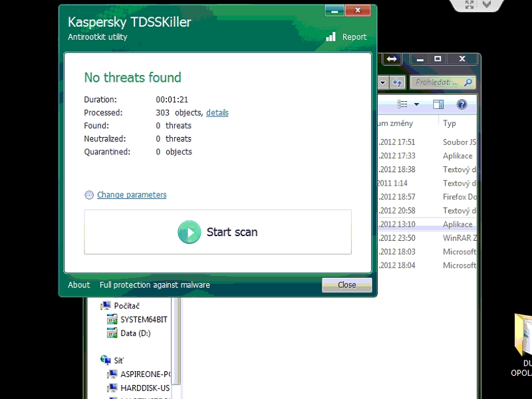The height and width of the screenshot is (399, 532).
Task: Select the file row typed Soubor JS
Action: [x=427, y=142]
